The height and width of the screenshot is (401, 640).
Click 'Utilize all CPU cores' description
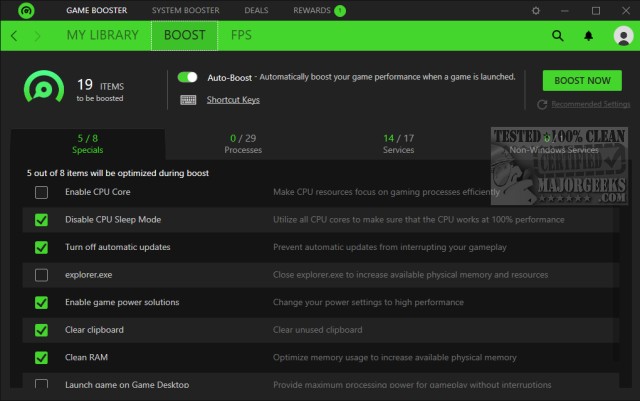tap(419, 220)
